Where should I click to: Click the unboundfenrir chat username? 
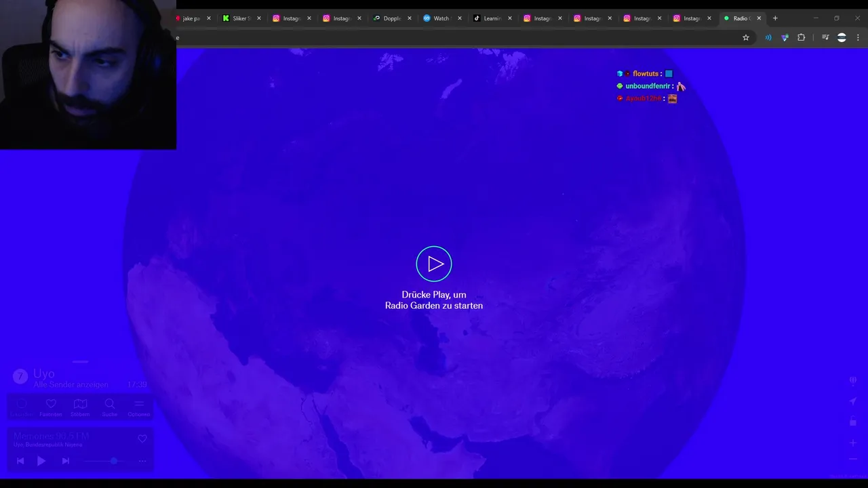coord(648,86)
